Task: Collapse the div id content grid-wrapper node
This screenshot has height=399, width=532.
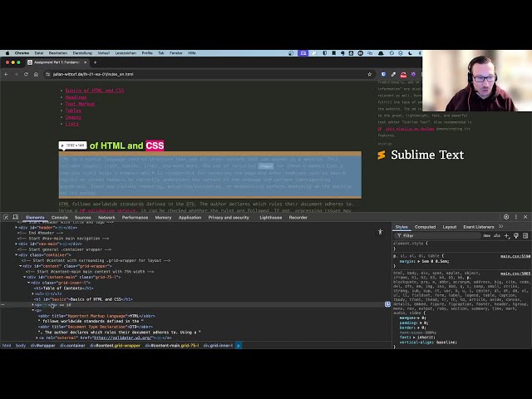Action: pyautogui.click(x=20, y=266)
